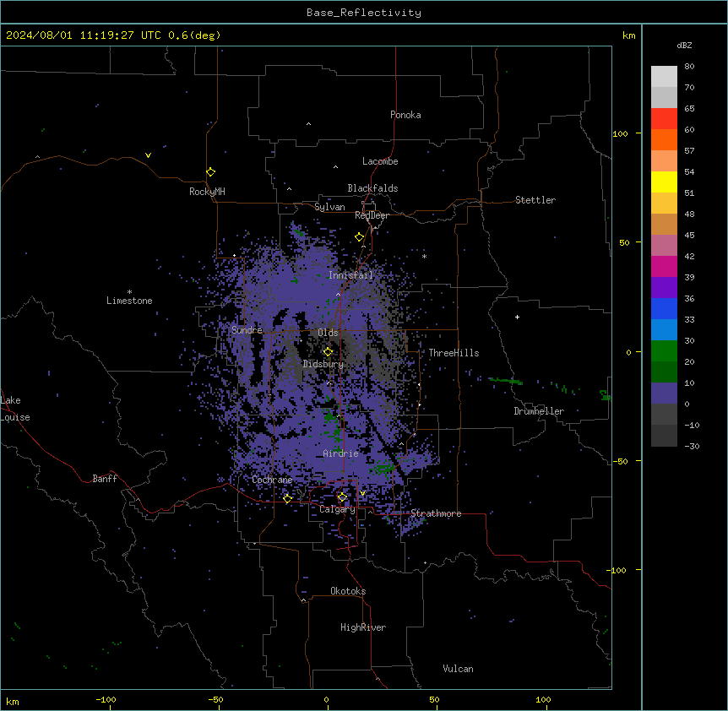Click the Calgary city label
Image resolution: width=728 pixels, height=711 pixels.
coord(337,509)
